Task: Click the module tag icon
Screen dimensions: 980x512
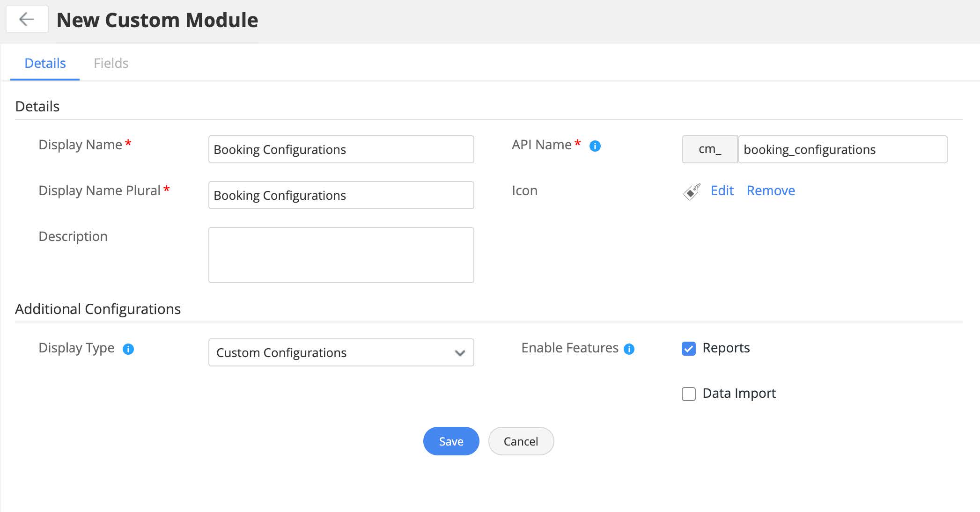Action: pos(692,191)
